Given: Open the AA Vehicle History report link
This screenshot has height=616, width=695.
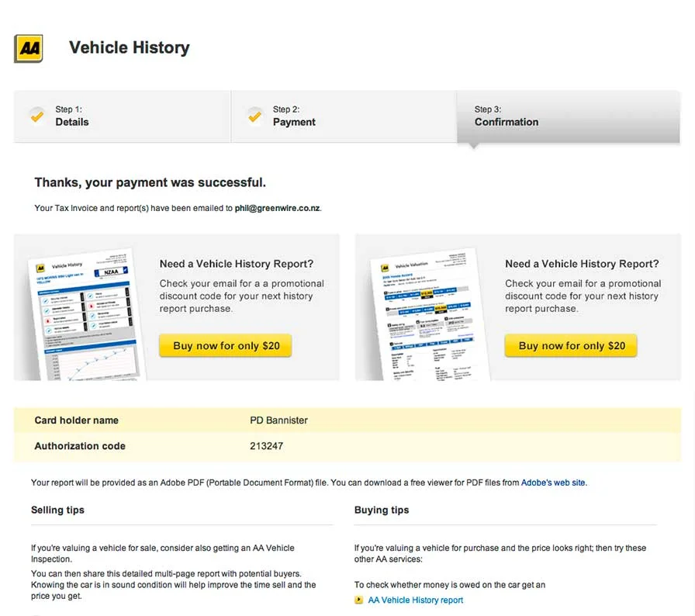Looking at the screenshot, I should pos(415,600).
